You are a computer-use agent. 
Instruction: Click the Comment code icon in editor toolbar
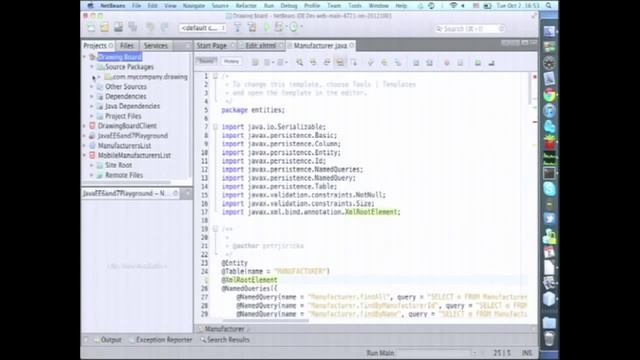coord(478,63)
